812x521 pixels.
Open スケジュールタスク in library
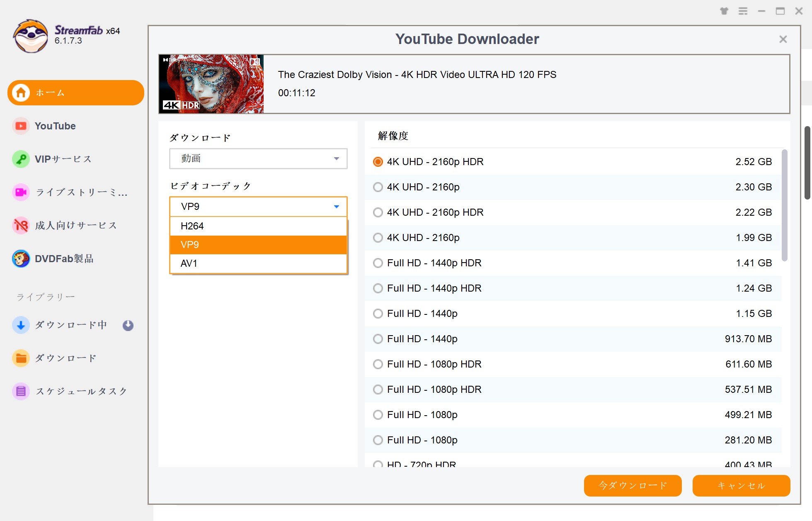[81, 391]
